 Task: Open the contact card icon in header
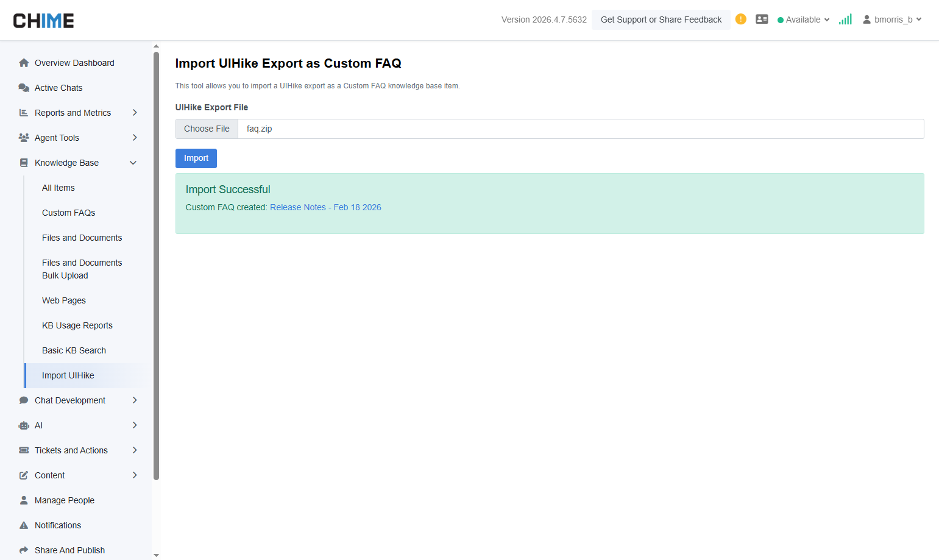[x=762, y=19]
